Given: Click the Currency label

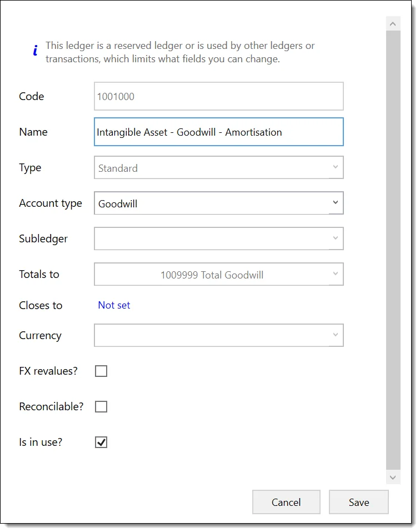Looking at the screenshot, I should pyautogui.click(x=41, y=335).
